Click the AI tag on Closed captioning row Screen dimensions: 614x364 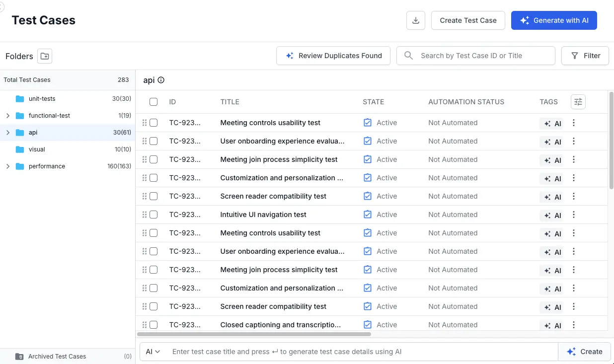552,326
